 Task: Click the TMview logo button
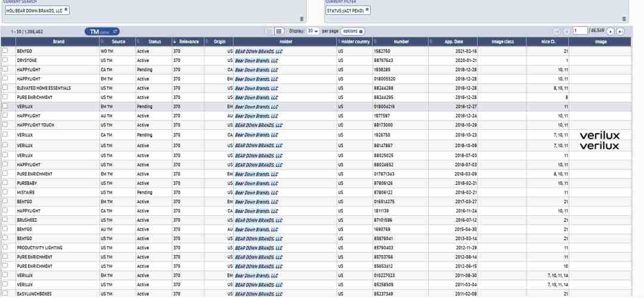(103, 32)
